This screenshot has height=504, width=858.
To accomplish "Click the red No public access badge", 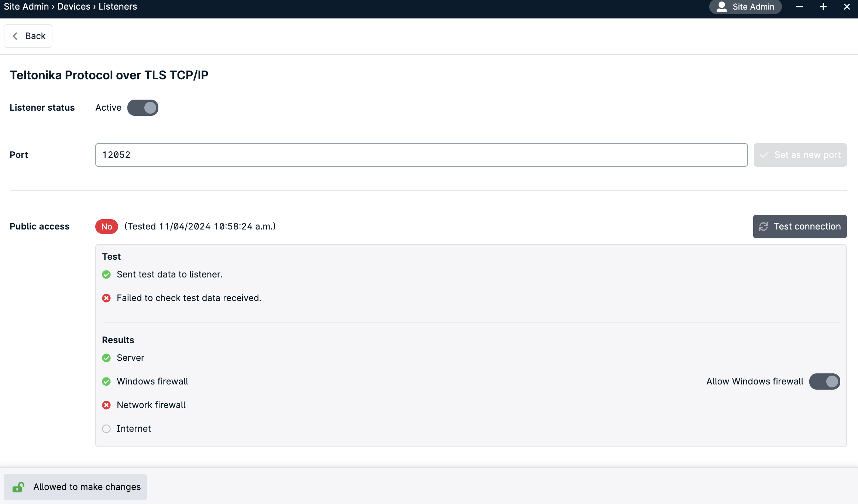I will pyautogui.click(x=107, y=227).
